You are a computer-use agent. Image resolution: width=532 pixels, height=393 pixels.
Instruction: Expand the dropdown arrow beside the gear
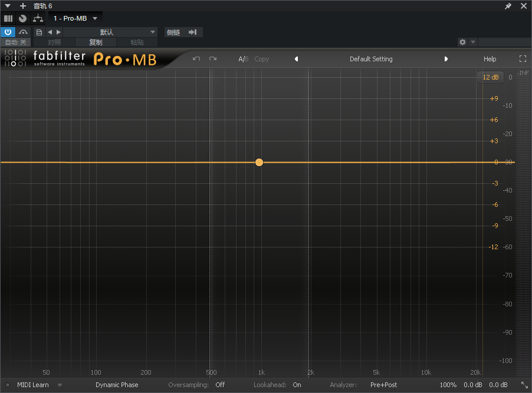tap(473, 42)
